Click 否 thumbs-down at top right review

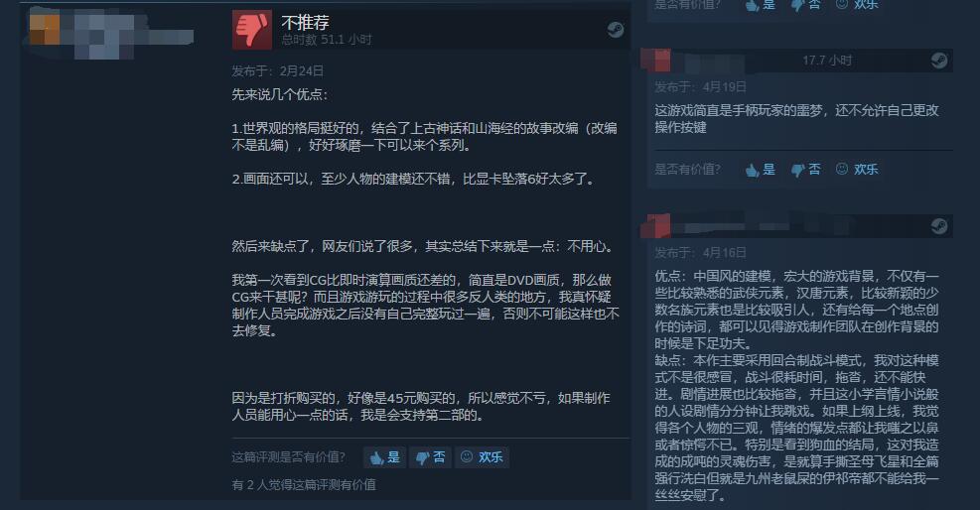(805, 5)
